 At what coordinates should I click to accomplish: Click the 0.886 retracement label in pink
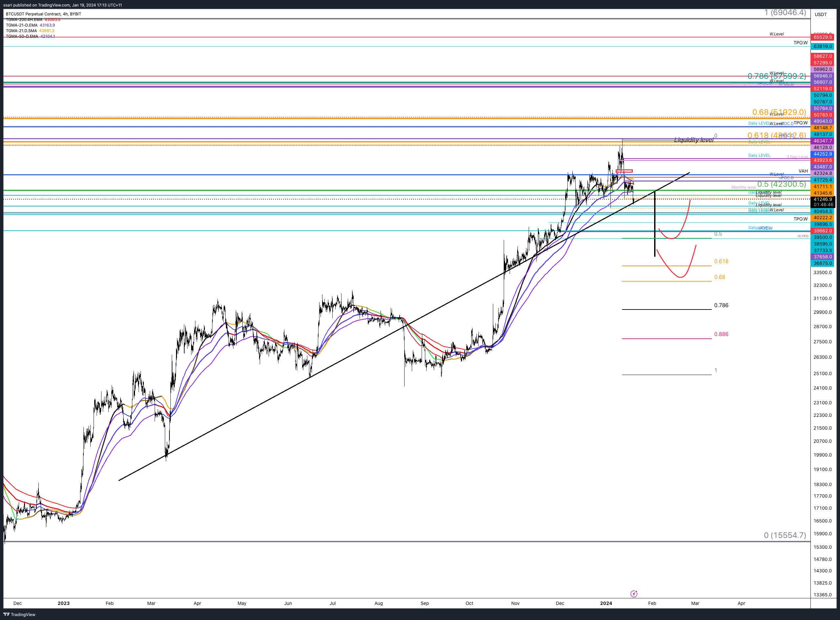pyautogui.click(x=721, y=334)
